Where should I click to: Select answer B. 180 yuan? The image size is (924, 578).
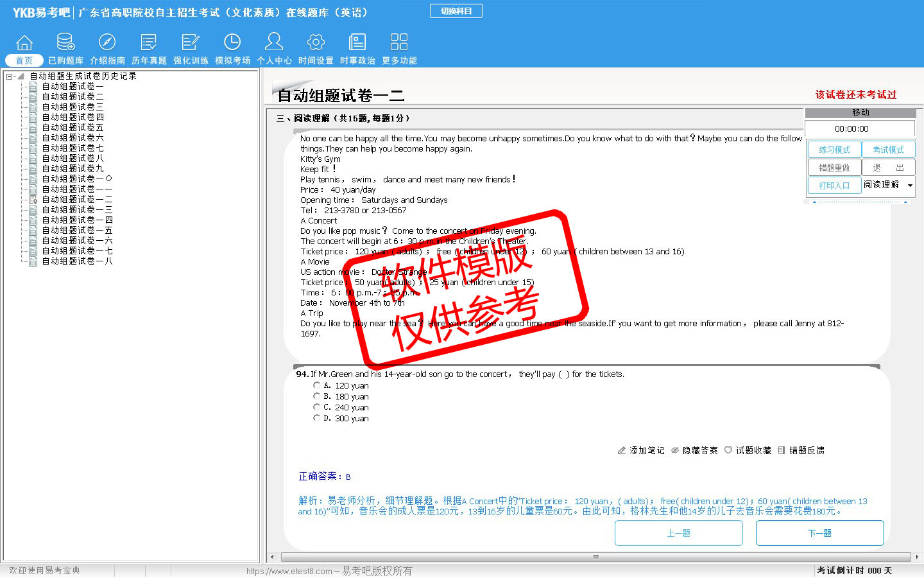point(316,396)
